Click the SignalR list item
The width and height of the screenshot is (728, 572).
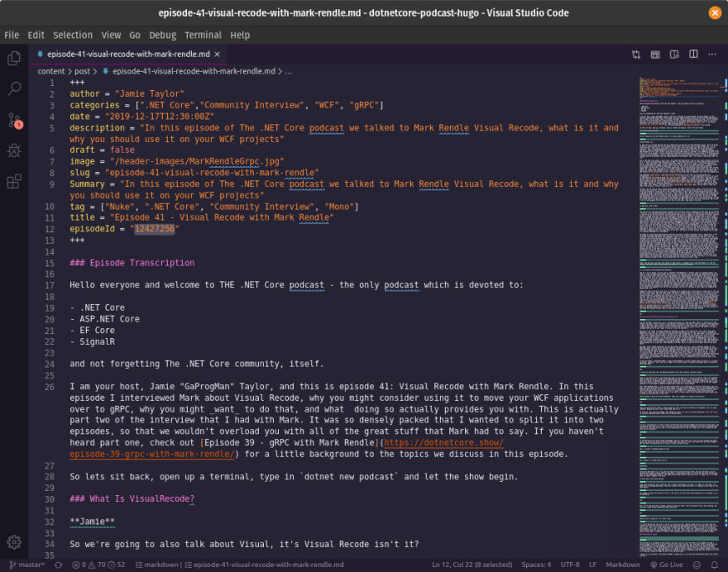click(x=92, y=342)
